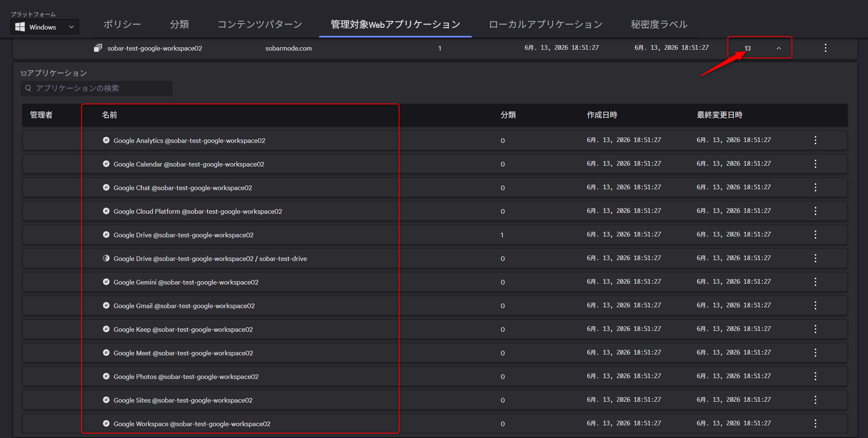
Task: Select Google Calendar @sobar-test-google-workspace02 name
Action: pyautogui.click(x=189, y=164)
